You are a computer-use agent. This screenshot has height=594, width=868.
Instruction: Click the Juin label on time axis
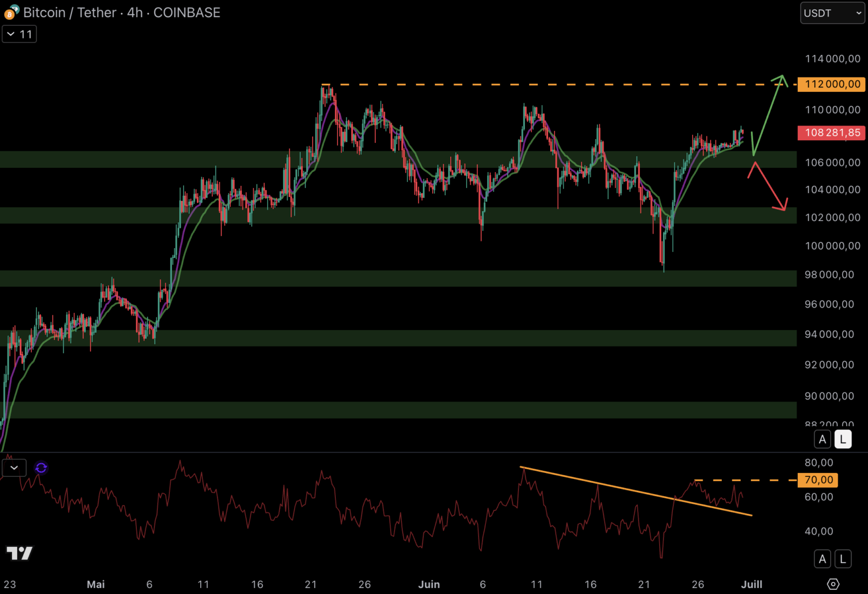click(x=429, y=584)
